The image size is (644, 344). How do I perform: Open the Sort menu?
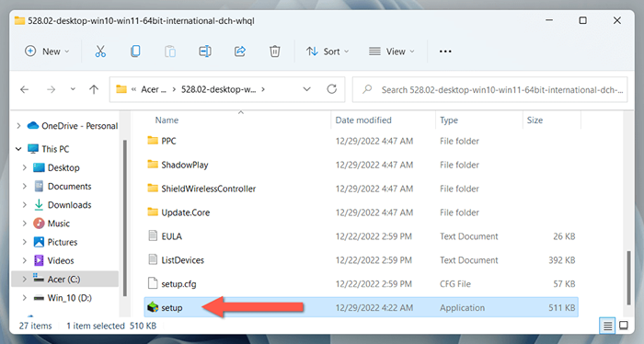click(328, 52)
